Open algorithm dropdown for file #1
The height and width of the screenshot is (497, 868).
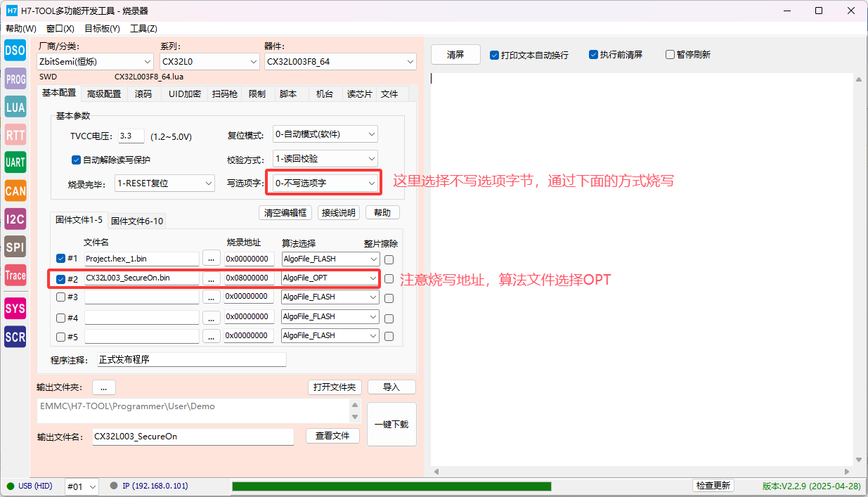330,259
